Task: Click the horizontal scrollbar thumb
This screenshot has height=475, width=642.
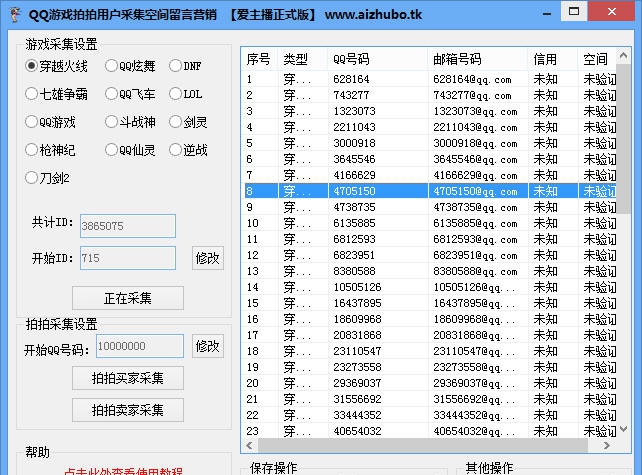Action: 423,445
